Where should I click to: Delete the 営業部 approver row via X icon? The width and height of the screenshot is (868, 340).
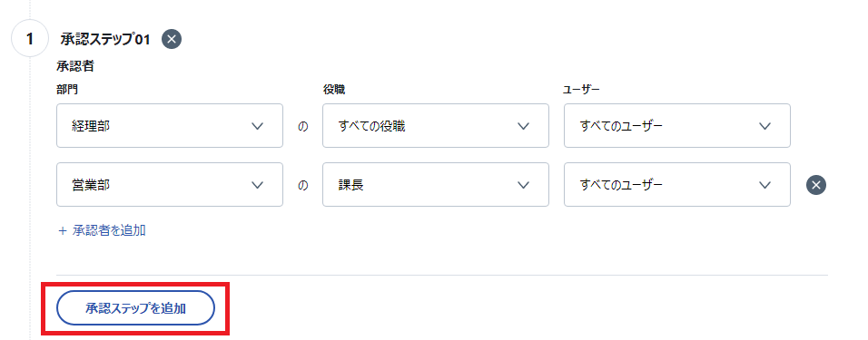click(816, 185)
